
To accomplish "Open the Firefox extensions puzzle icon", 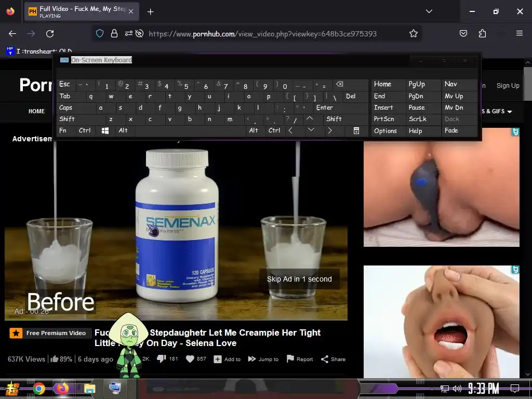I will click(482, 33).
